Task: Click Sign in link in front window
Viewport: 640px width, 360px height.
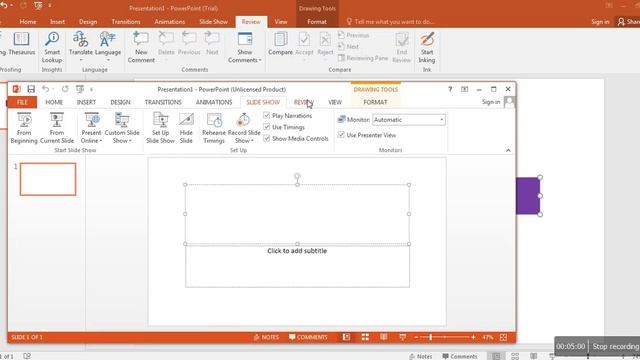Action: click(x=491, y=102)
